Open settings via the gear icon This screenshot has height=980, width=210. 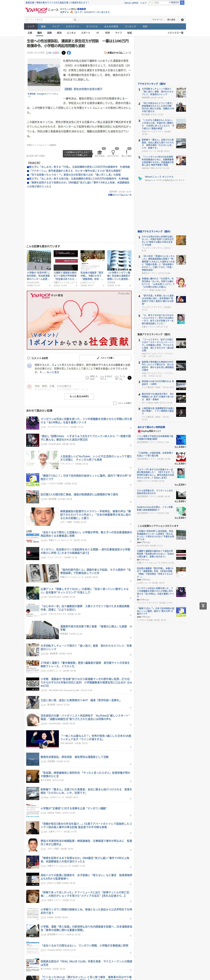pos(182,20)
